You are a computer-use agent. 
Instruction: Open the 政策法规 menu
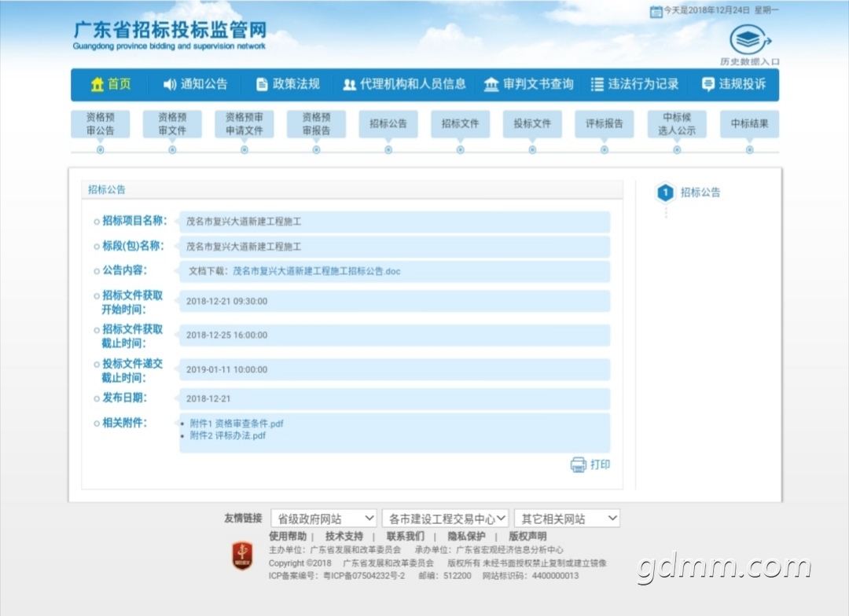[288, 84]
